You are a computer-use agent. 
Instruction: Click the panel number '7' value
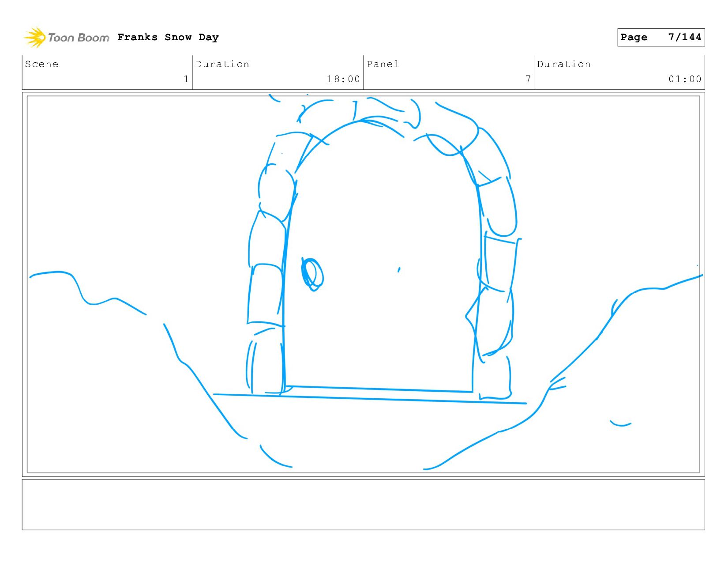[528, 79]
